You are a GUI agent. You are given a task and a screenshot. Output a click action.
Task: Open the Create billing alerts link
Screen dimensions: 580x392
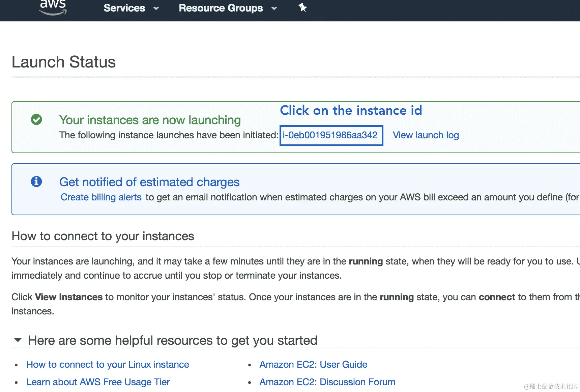pyautogui.click(x=101, y=197)
